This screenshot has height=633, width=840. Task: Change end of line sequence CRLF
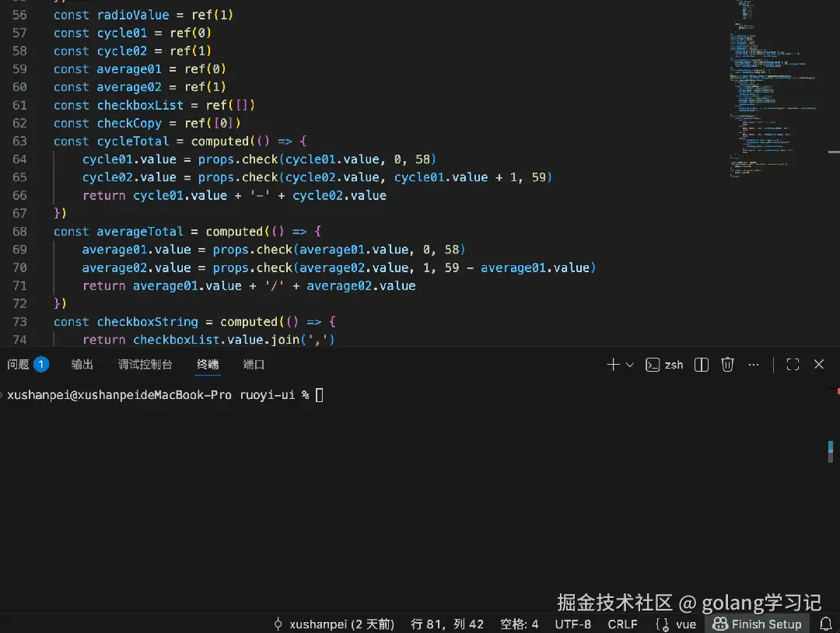click(x=622, y=624)
